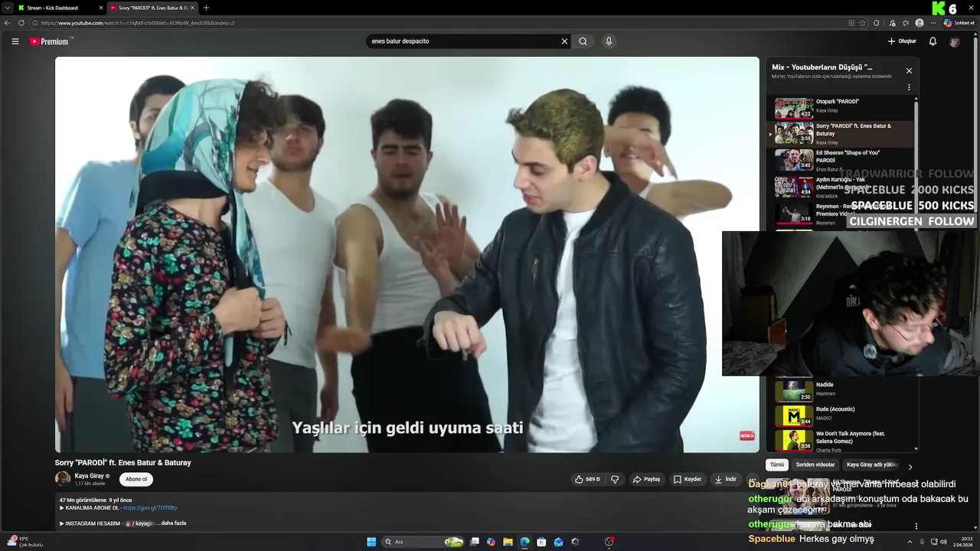Select the Seriden videolar chip
Viewport: 980px width, 551px height.
[x=815, y=465]
